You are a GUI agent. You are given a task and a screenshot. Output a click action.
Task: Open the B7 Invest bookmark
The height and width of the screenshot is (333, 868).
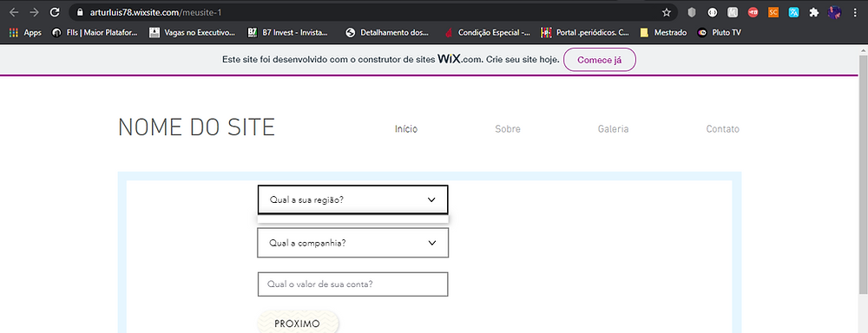point(288,33)
